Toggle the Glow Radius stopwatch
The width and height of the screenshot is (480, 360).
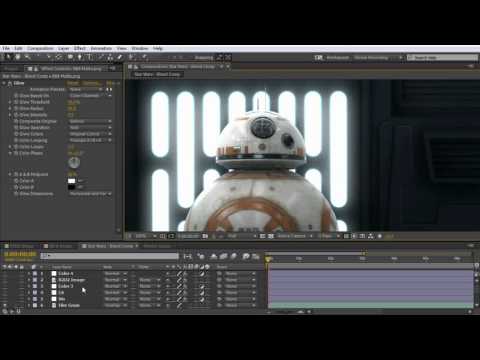[x=16, y=108]
